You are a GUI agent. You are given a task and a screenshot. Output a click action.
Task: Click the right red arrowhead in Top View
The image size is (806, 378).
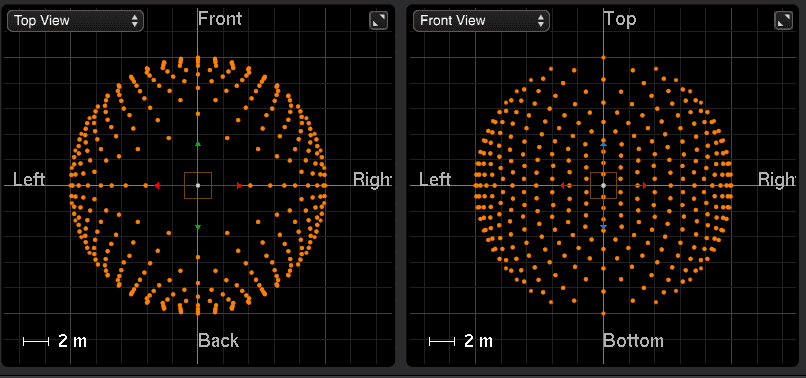pyautogui.click(x=239, y=185)
